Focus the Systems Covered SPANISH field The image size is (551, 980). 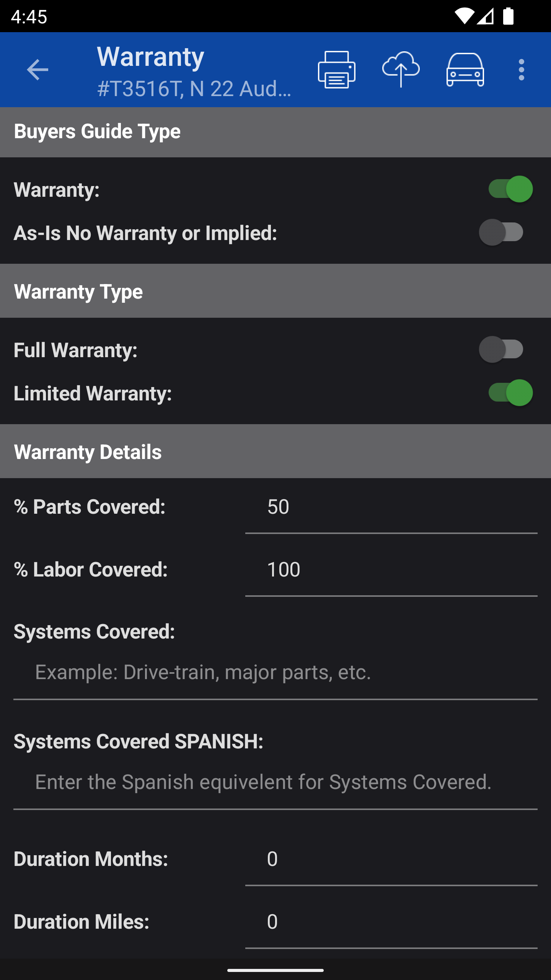coord(275,782)
